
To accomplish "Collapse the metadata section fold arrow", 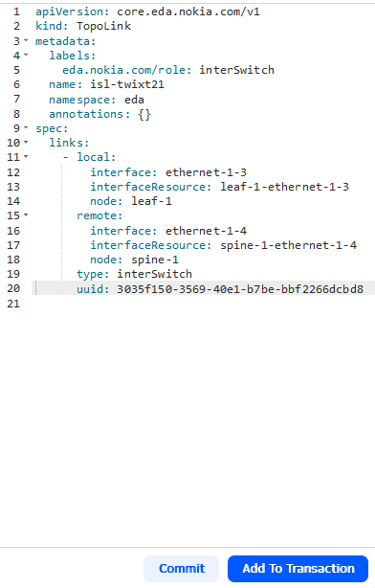I will coord(26,40).
